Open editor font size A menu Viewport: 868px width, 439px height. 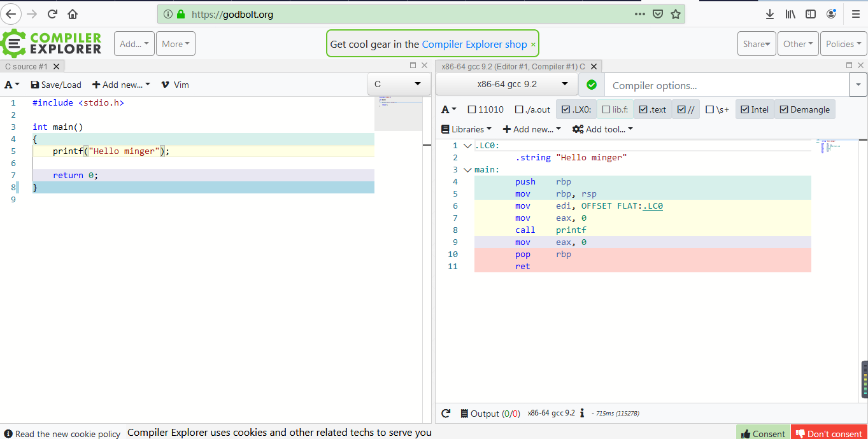pos(12,85)
